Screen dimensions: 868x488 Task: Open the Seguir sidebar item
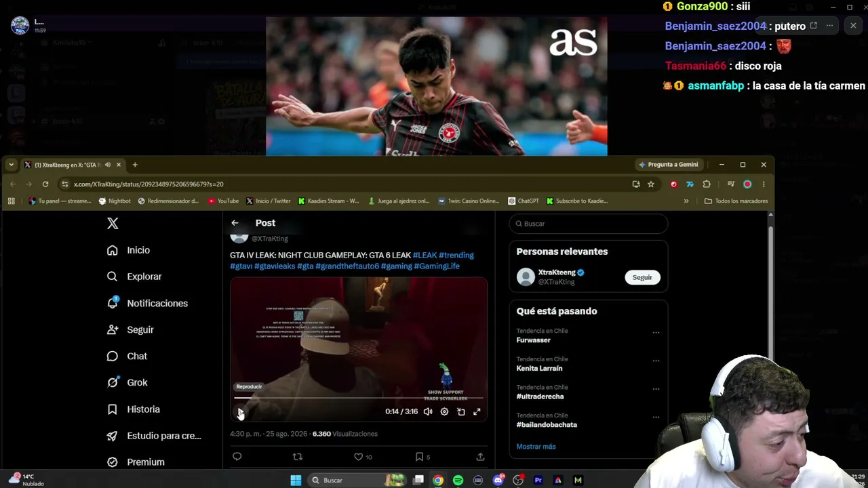pyautogui.click(x=130, y=329)
